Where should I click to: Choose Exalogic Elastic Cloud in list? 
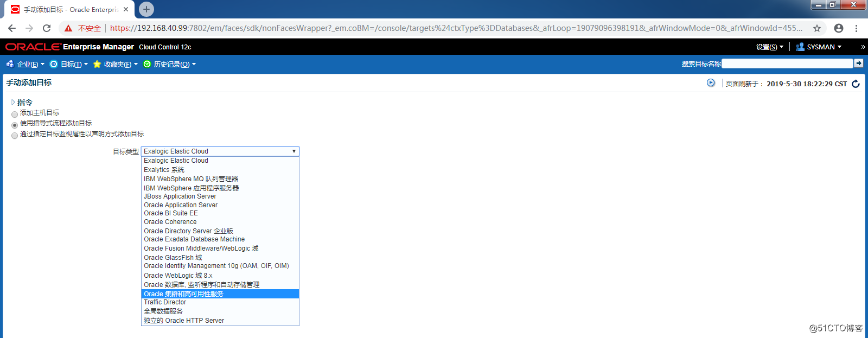220,161
